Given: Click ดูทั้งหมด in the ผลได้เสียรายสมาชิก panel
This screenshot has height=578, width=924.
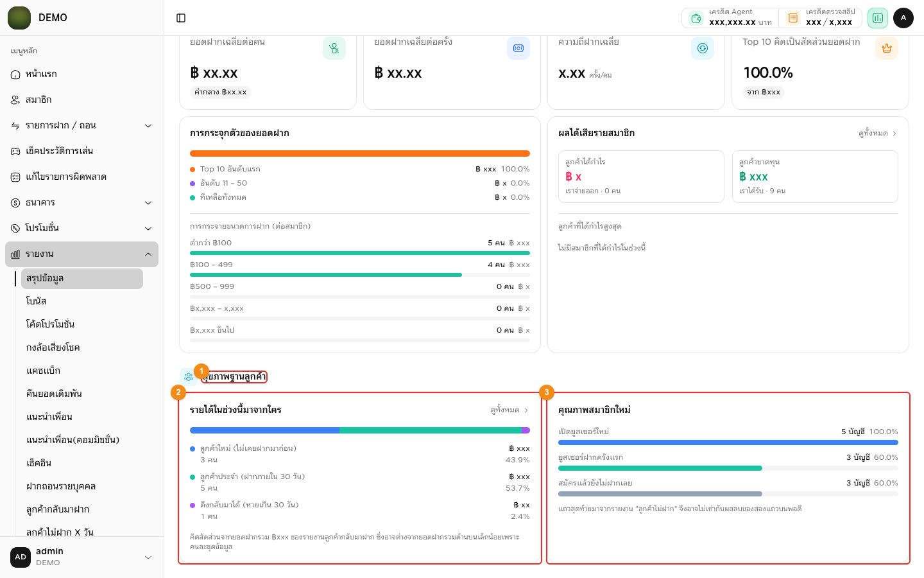Looking at the screenshot, I should click(x=878, y=134).
